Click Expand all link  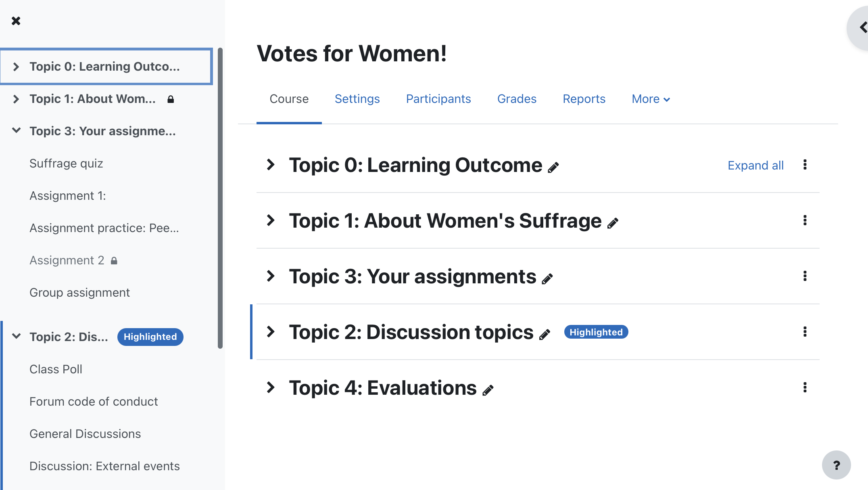(x=755, y=165)
